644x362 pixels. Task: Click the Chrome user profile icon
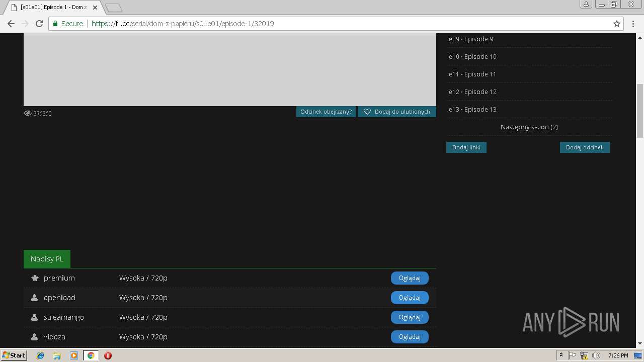(586, 4)
